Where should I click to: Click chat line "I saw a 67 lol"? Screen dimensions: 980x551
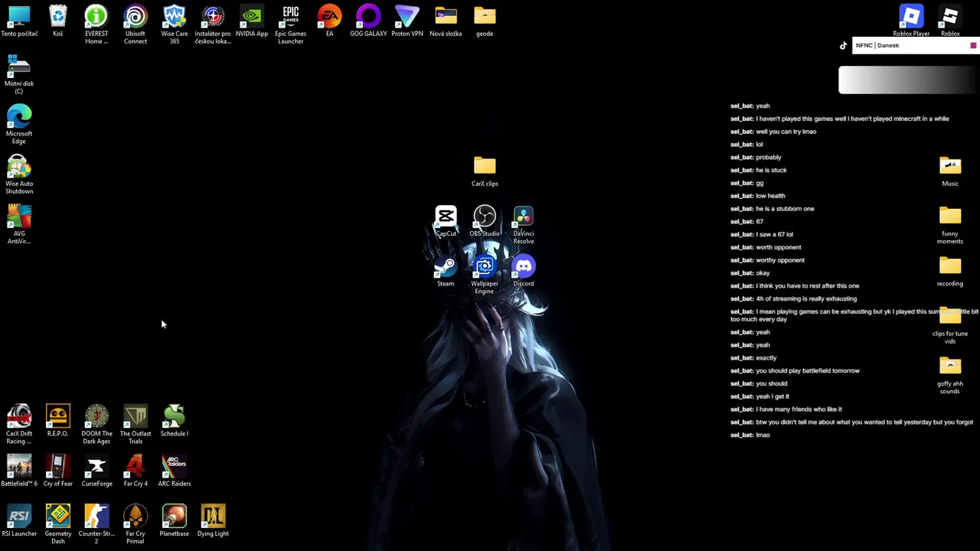[762, 234]
